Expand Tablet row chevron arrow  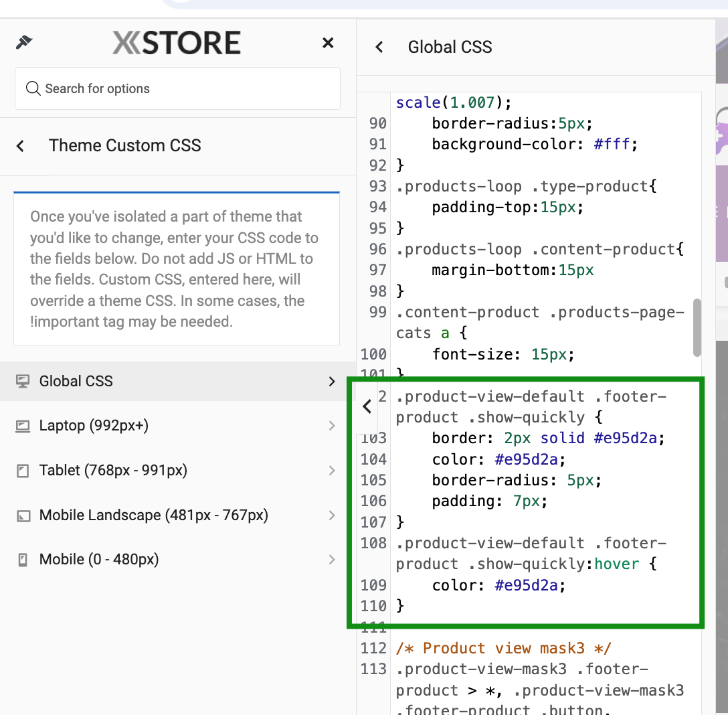(331, 471)
